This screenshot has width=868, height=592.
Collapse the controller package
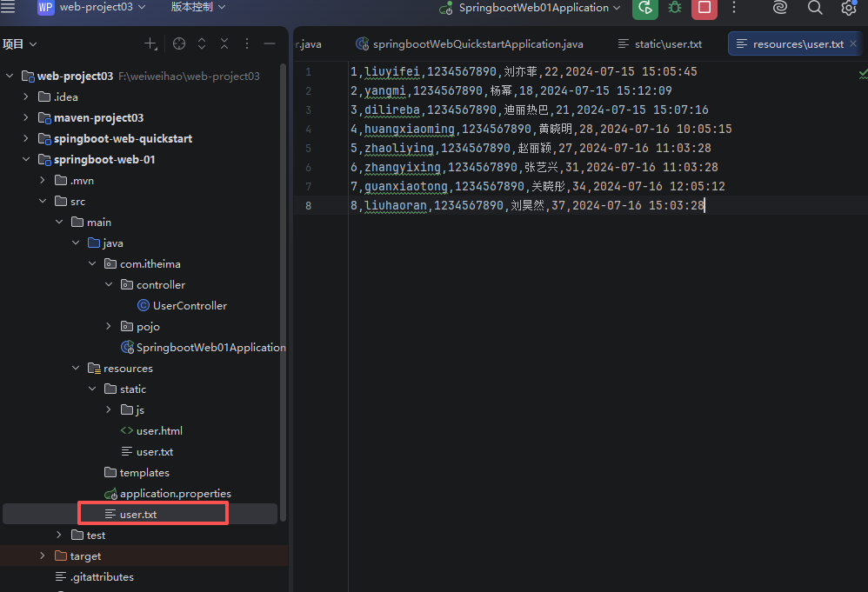point(109,284)
